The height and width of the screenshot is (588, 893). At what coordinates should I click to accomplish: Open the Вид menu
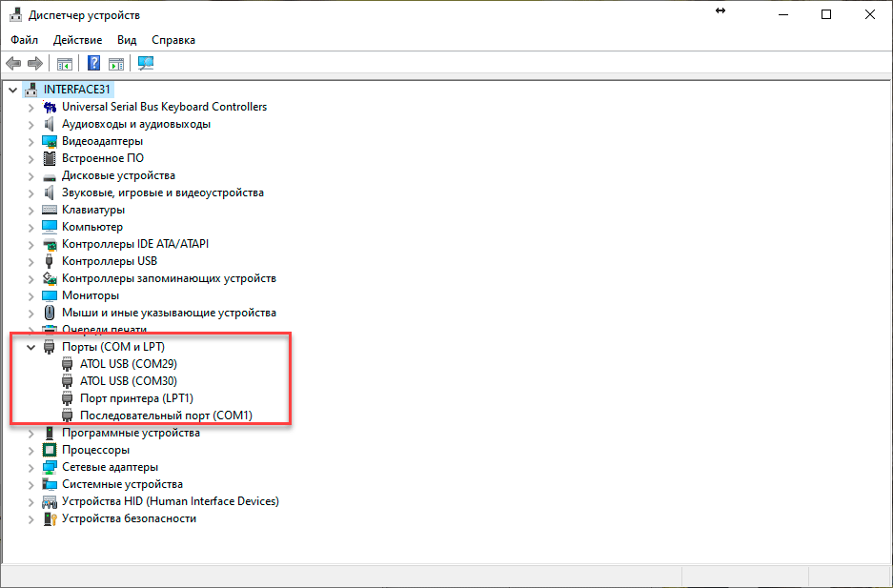(x=127, y=40)
